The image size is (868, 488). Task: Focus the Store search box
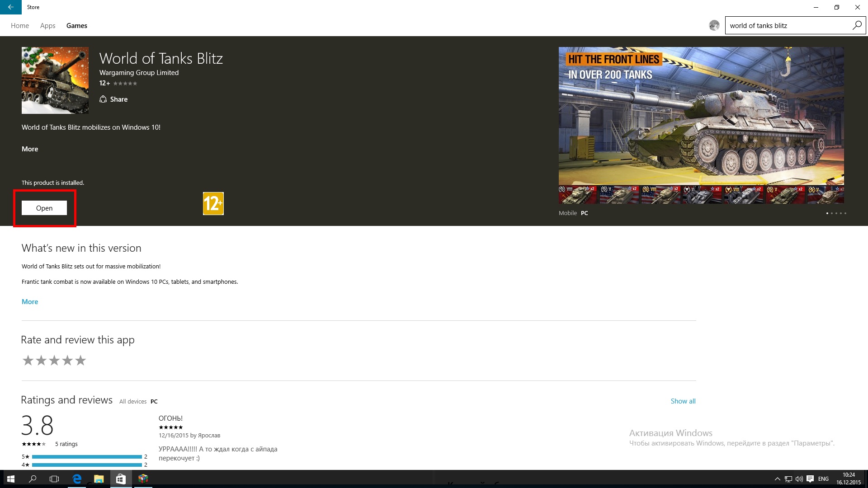[x=789, y=25]
